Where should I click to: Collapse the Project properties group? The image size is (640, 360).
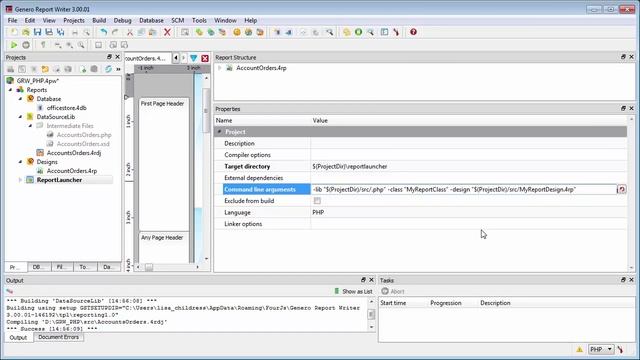pyautogui.click(x=220, y=132)
